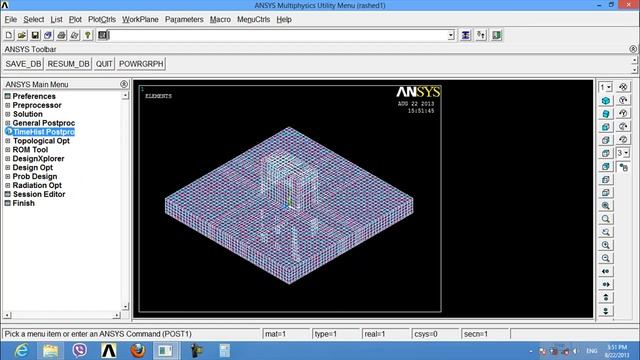This screenshot has width=640, height=360.
Task: Click Main Menu horizontal scrollbar right arrow
Action: click(x=117, y=316)
